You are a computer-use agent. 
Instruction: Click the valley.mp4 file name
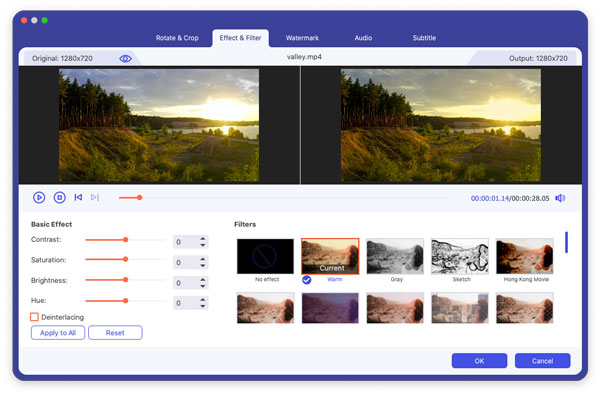[304, 57]
